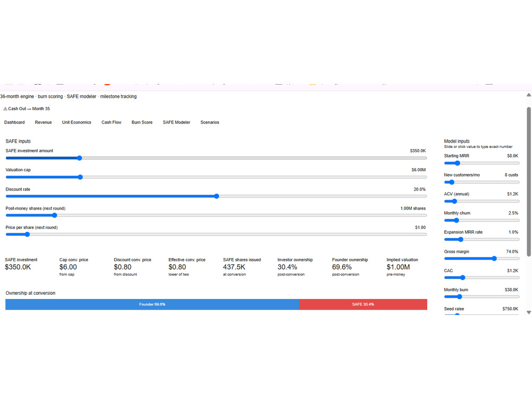
Task: Click the SAFE investment amount slider handle
Action: point(79,158)
